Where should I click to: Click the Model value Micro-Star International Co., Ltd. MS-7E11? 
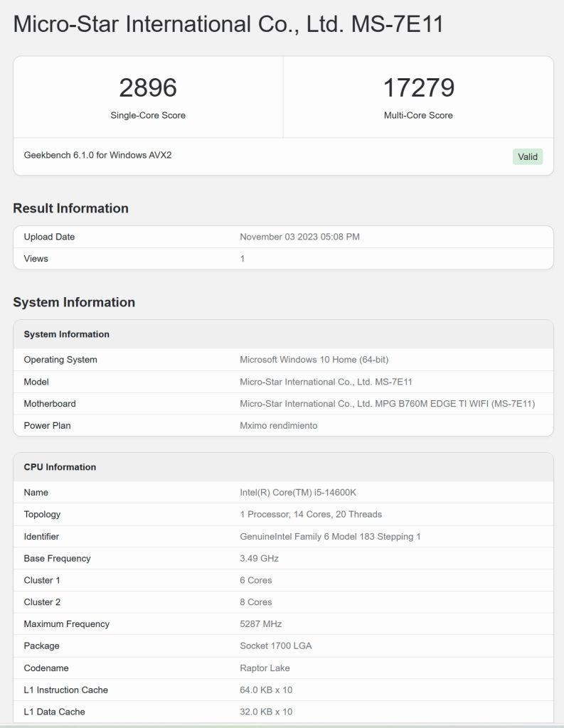click(326, 382)
